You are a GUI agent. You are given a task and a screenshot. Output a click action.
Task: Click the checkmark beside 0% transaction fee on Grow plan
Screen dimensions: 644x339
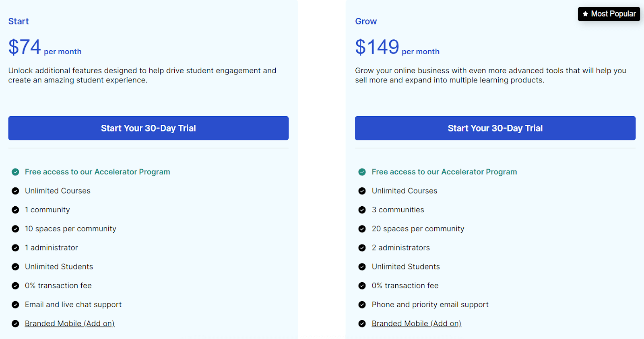point(362,286)
